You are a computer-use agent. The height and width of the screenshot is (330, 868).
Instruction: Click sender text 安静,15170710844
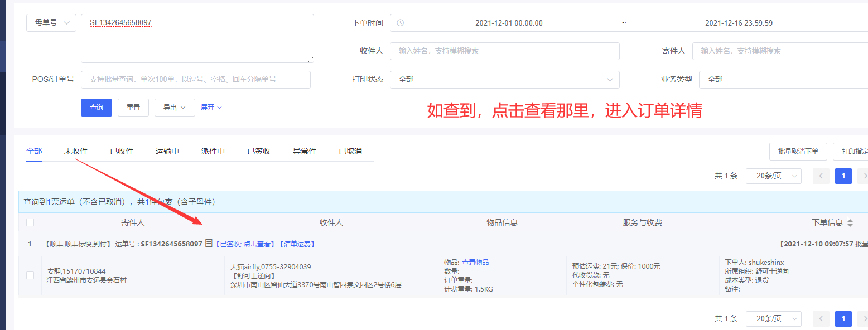pyautogui.click(x=76, y=271)
